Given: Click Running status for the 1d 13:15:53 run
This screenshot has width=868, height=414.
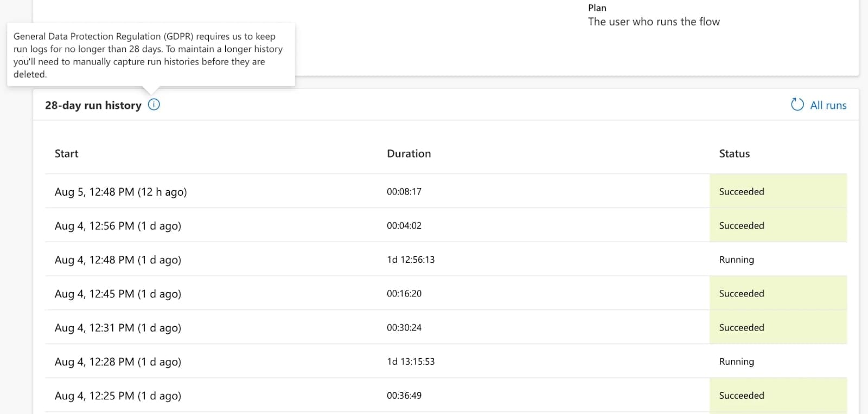Looking at the screenshot, I should click(x=736, y=361).
